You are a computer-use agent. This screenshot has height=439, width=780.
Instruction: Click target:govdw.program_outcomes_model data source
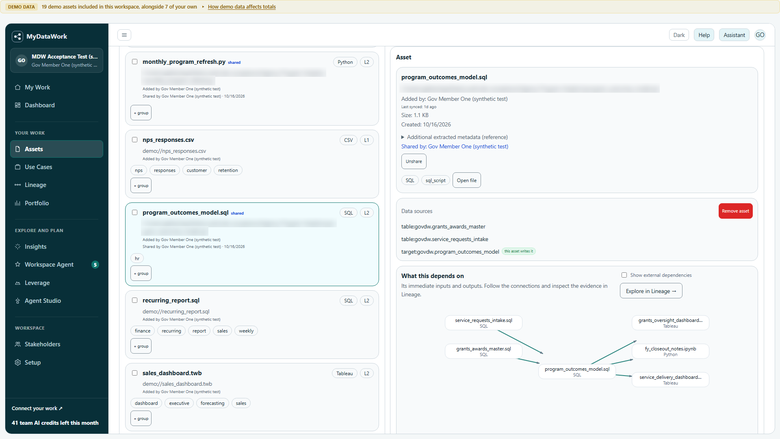pos(450,252)
